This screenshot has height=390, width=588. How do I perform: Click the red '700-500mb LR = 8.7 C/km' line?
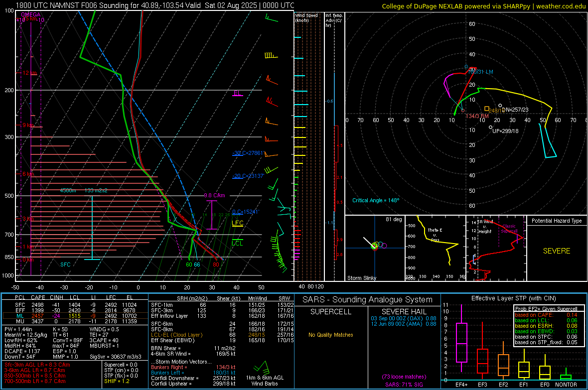35,381
